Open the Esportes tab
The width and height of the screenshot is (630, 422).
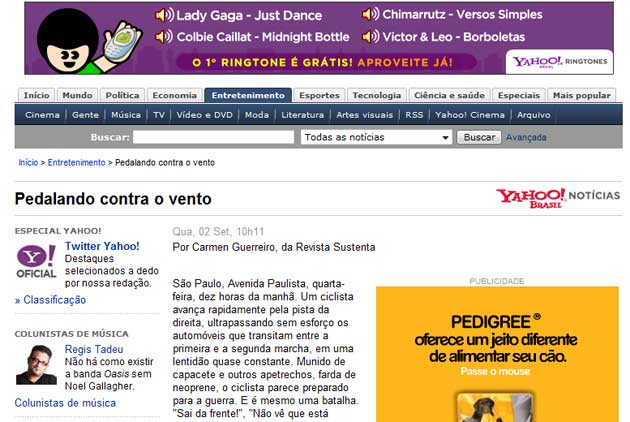click(319, 95)
